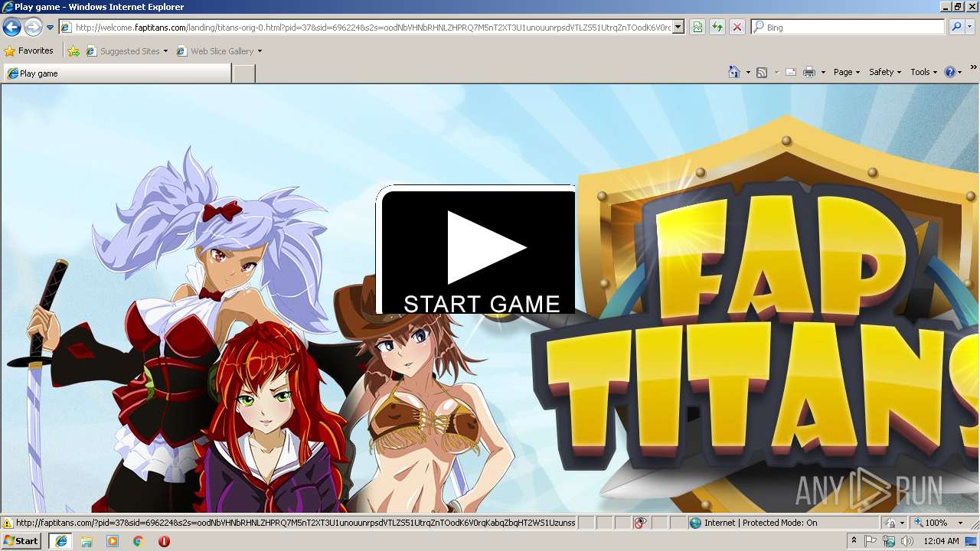Expand the Print options dropdown arrow
The height and width of the screenshot is (551, 980).
(x=823, y=73)
